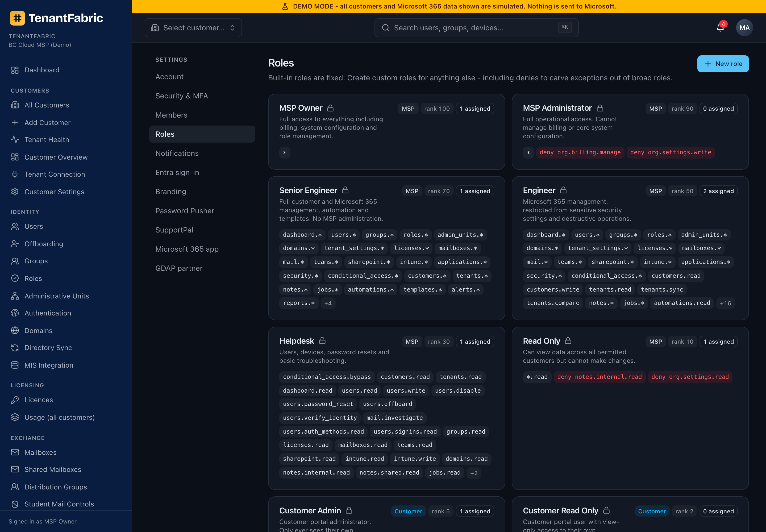
Task: Click deny org.billing.manage permission tag
Action: [580, 152]
